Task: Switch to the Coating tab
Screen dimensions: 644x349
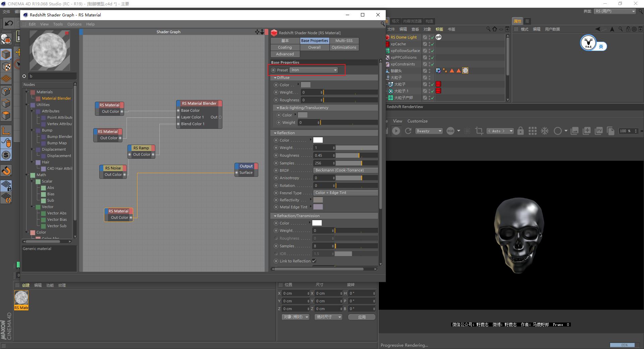Action: pos(285,47)
